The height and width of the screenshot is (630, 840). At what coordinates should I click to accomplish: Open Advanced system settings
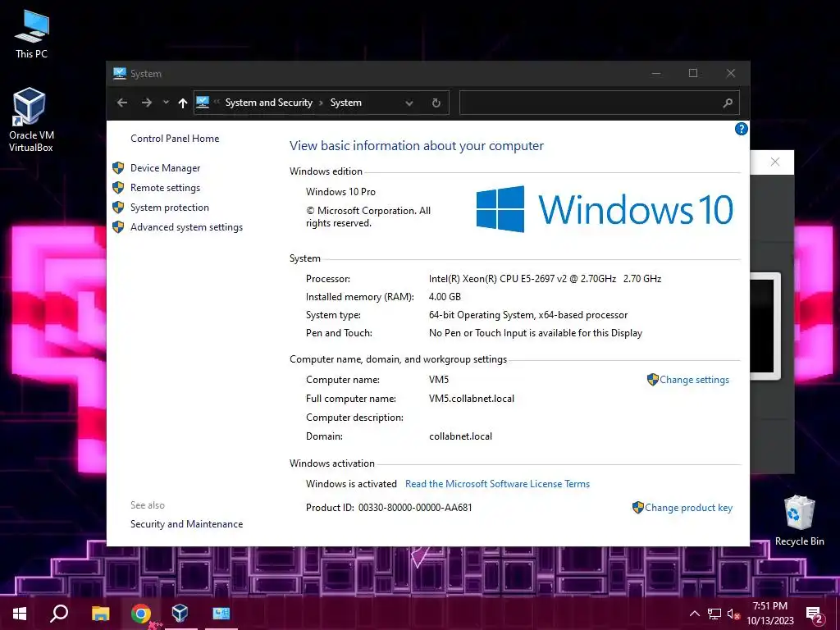pyautogui.click(x=186, y=228)
